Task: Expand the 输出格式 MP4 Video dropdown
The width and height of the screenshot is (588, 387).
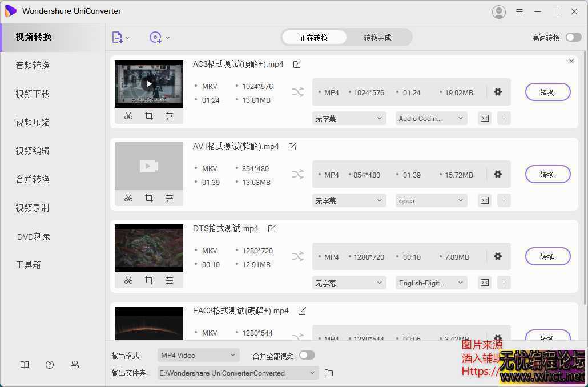Action: [198, 354]
